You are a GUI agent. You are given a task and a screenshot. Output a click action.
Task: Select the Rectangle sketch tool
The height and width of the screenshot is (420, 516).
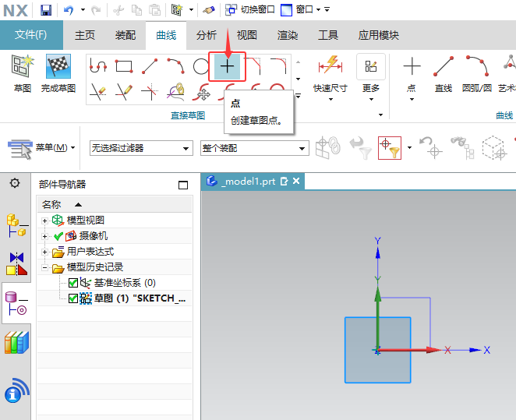click(124, 66)
